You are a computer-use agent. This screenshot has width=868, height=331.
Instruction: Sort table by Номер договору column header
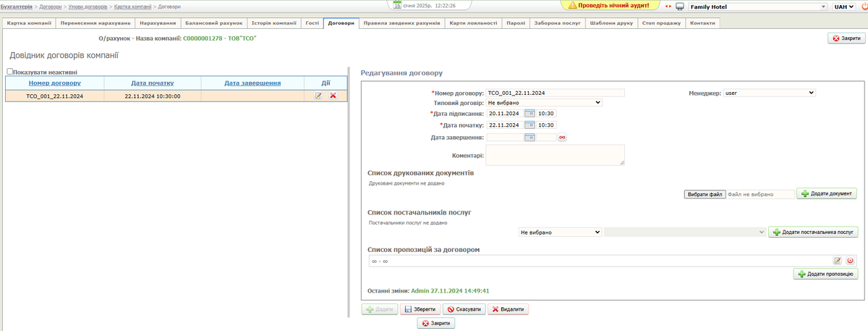coord(54,83)
